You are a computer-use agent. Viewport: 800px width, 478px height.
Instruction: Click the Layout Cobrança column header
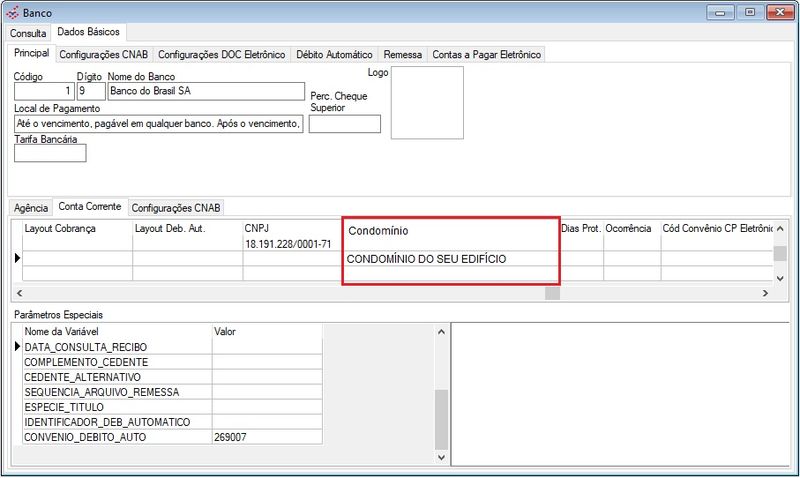77,229
